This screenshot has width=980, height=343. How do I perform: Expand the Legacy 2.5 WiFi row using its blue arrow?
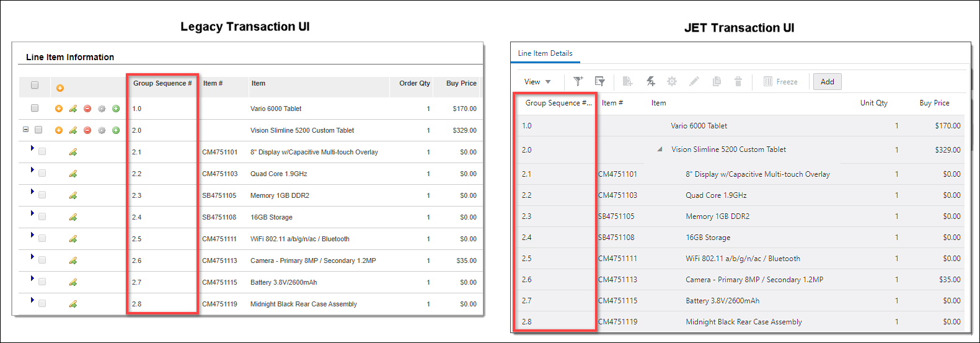[32, 235]
